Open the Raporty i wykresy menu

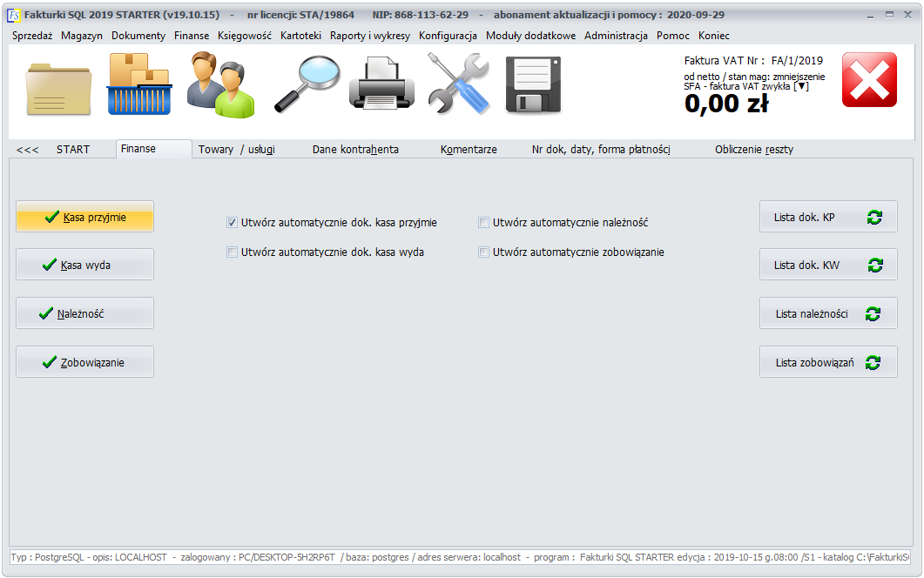370,36
